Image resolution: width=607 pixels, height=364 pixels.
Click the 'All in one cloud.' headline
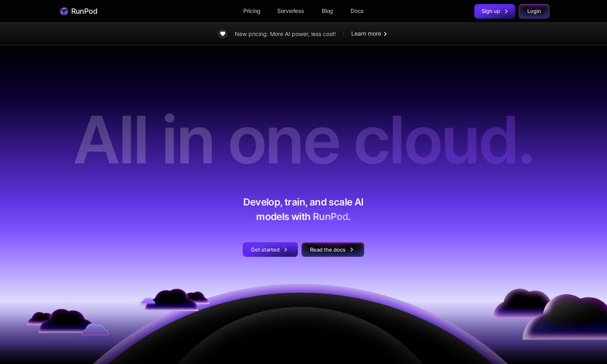click(303, 140)
